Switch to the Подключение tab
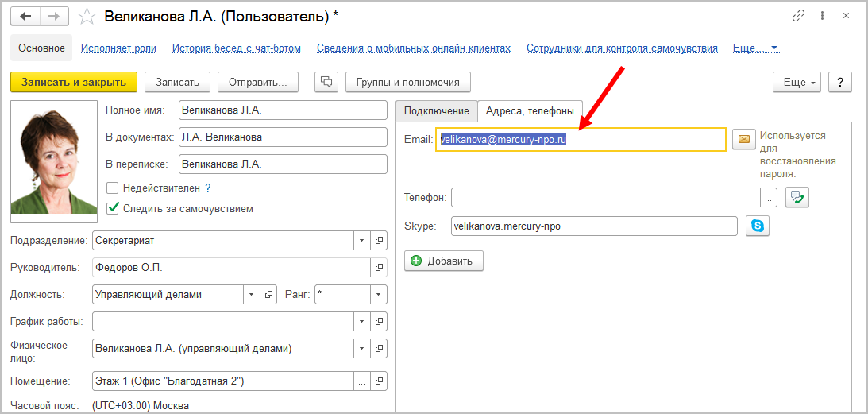The height and width of the screenshot is (414, 868). 436,111
